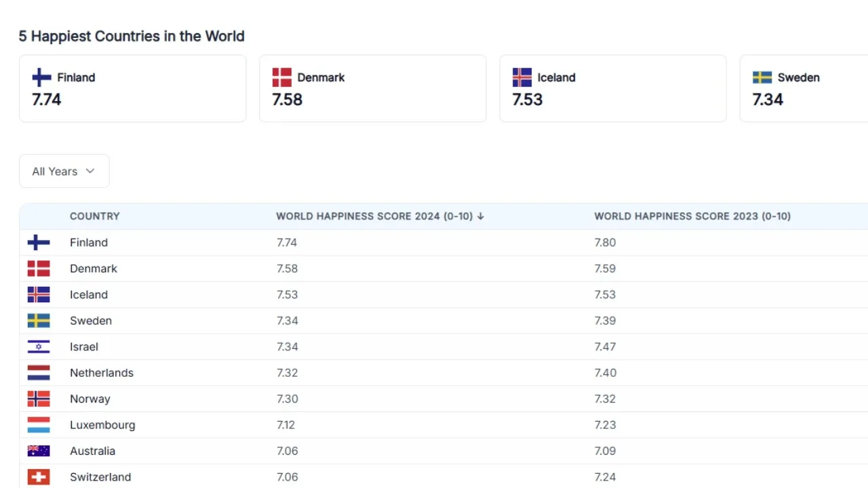This screenshot has width=868, height=488.
Task: Click the Sweden flag icon in the table
Action: pyautogui.click(x=39, y=320)
